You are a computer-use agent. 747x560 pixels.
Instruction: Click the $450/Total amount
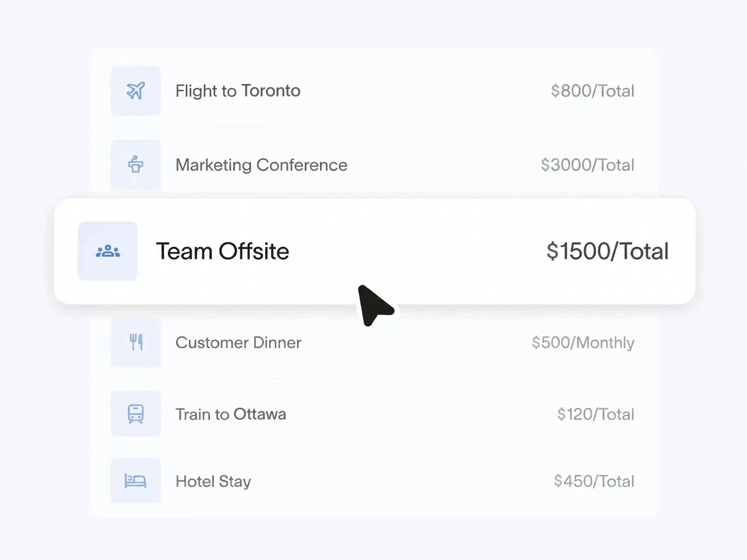tap(594, 481)
